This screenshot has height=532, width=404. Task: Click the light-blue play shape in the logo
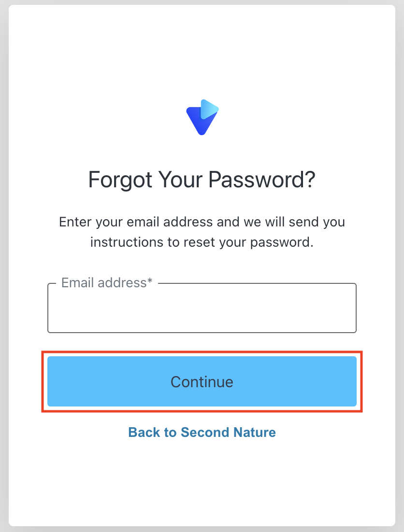(x=209, y=109)
